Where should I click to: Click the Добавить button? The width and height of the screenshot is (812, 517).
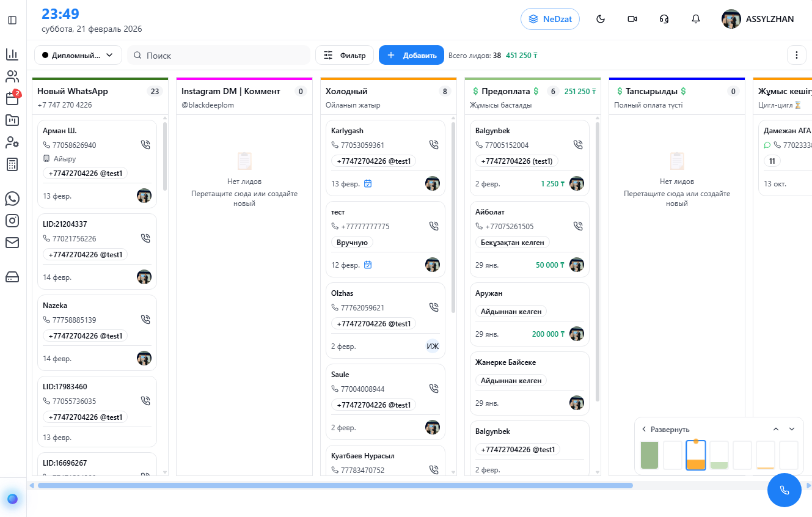(x=411, y=55)
